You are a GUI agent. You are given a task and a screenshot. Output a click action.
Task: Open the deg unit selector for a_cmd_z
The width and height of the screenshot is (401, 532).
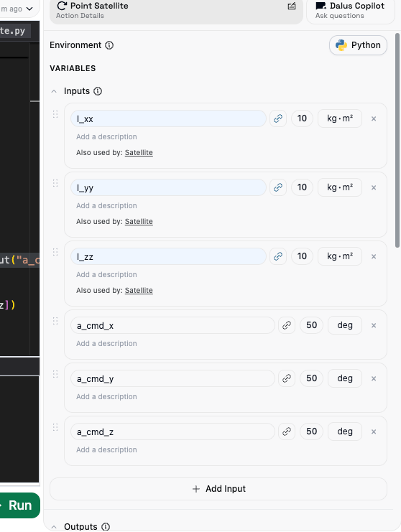[x=345, y=431]
